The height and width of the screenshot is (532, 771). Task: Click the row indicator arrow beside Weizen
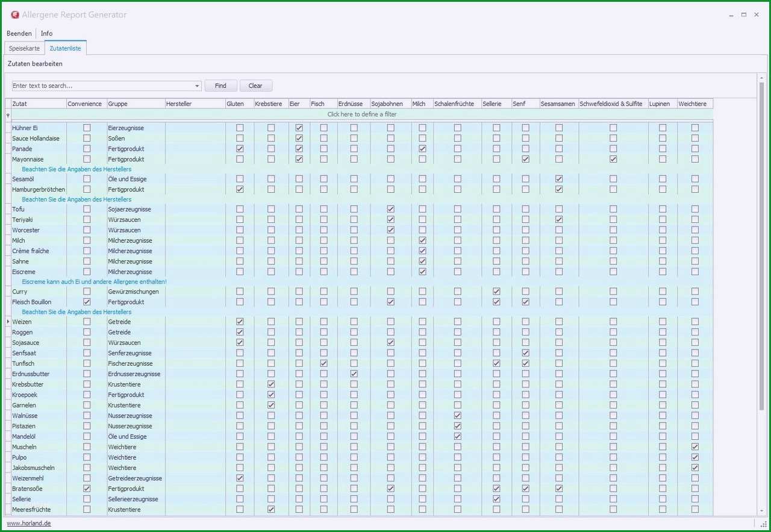(8, 322)
